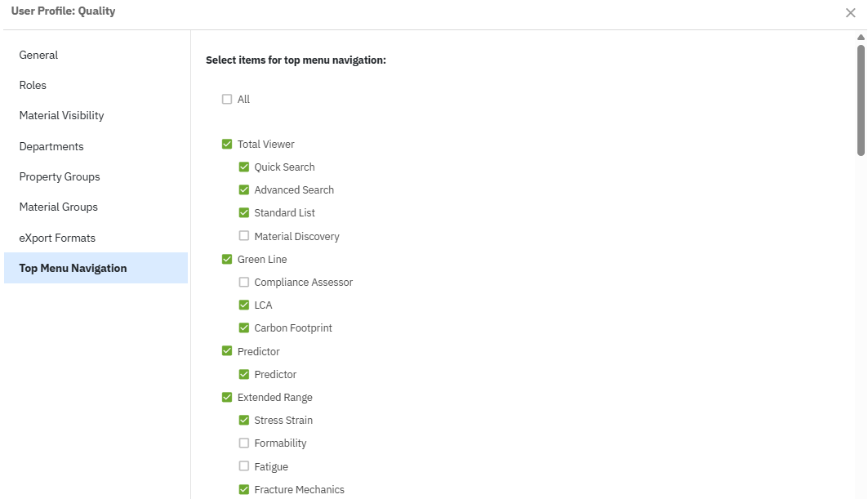Uncheck Advanced Search option
Screen dimensions: 868x499
(x=244, y=190)
